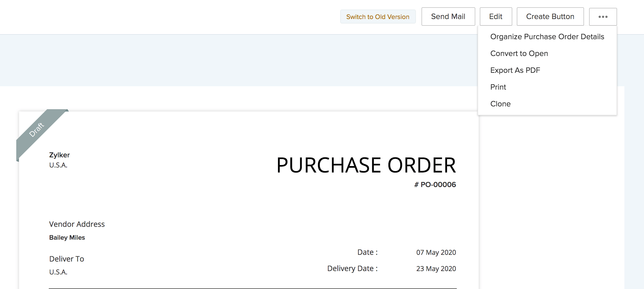Clone this purchase order via the menu
Viewport: 644px width, 289px height.
point(501,104)
